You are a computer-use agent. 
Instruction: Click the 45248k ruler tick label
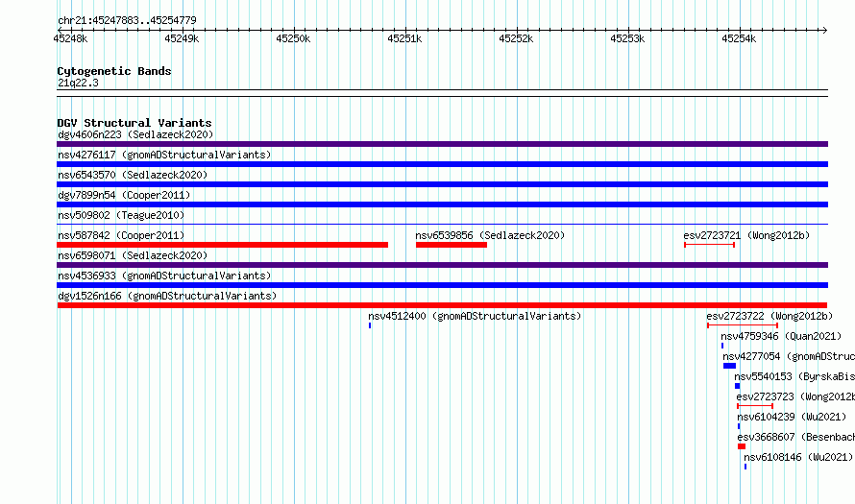[x=70, y=38]
